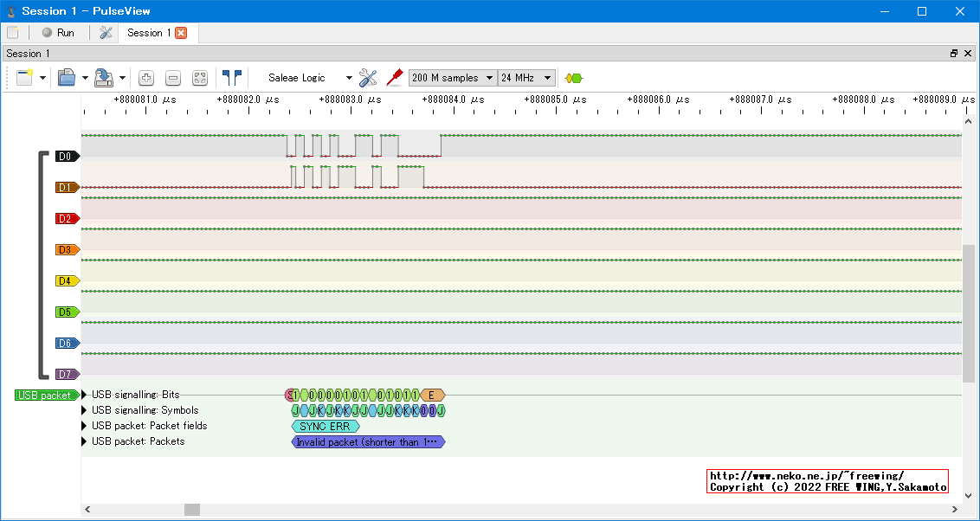Toggle the cursors display
The image size is (980, 521).
(231, 78)
